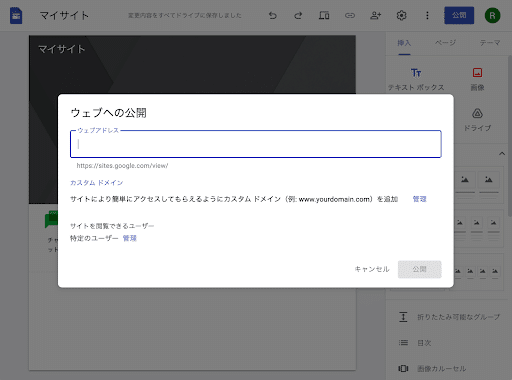Open the share with others icon
The height and width of the screenshot is (380, 512).
(x=376, y=15)
